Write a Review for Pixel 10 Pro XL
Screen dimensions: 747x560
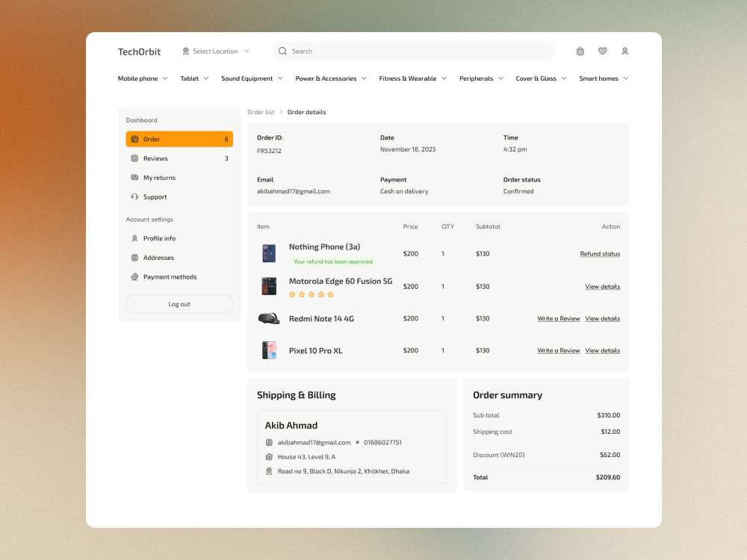tap(558, 350)
